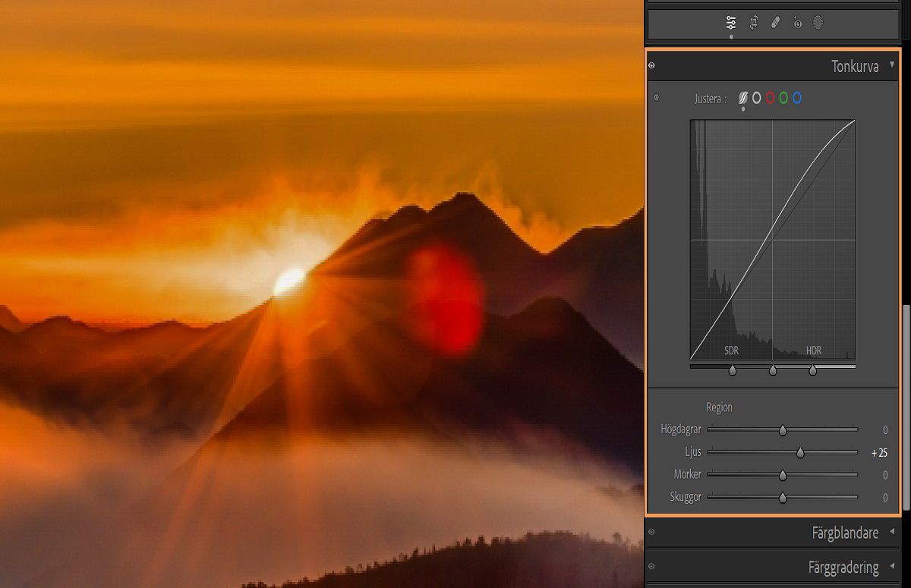Screen dimensions: 911x588
Task: Click the HDR label in the histogram
Action: 814,351
